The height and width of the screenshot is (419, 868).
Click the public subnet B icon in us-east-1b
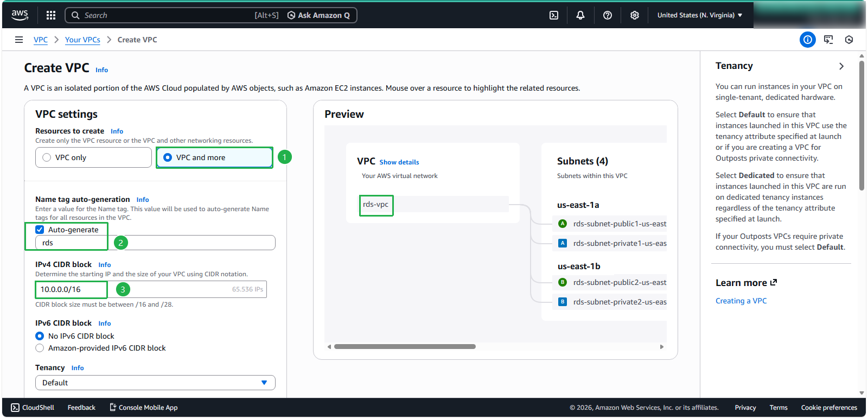(x=563, y=282)
